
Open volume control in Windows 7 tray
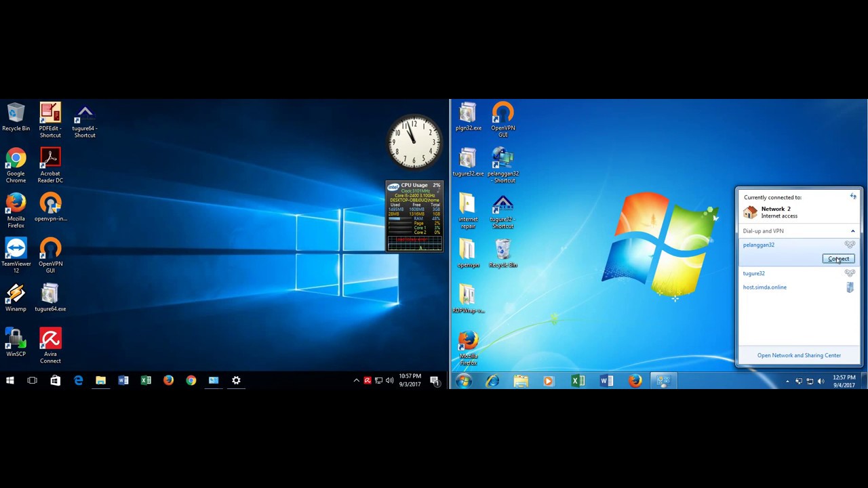pyautogui.click(x=821, y=382)
